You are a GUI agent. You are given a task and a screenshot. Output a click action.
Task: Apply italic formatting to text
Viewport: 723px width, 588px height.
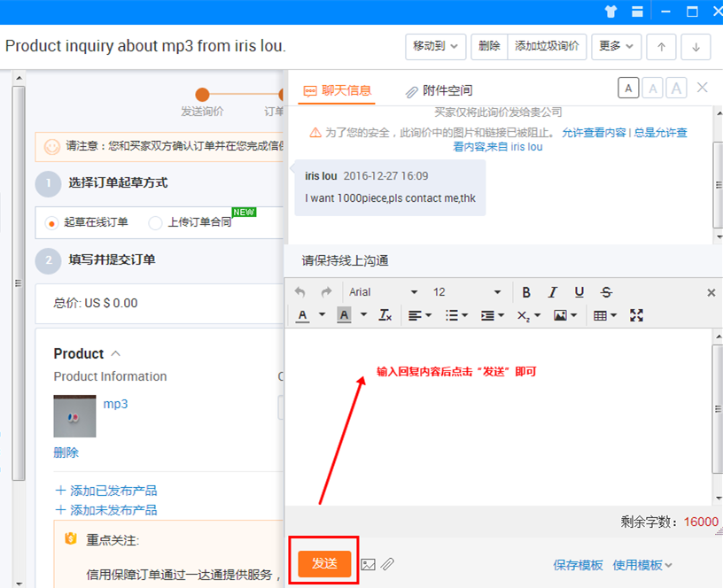(553, 292)
